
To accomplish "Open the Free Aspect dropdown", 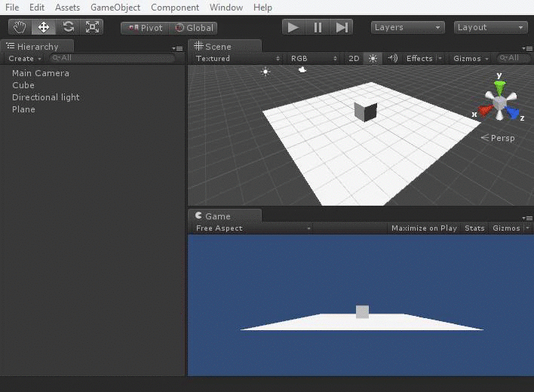I will (x=253, y=228).
